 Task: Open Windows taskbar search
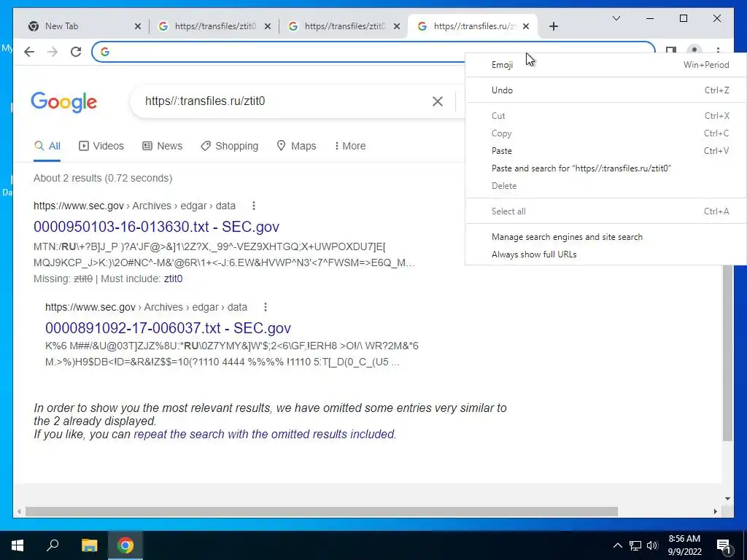(53, 545)
